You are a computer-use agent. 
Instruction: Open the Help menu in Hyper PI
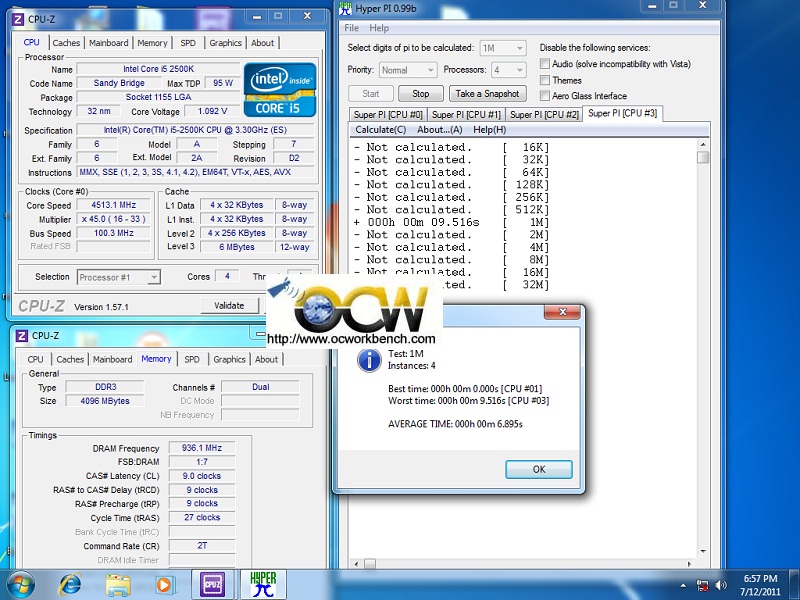(379, 28)
